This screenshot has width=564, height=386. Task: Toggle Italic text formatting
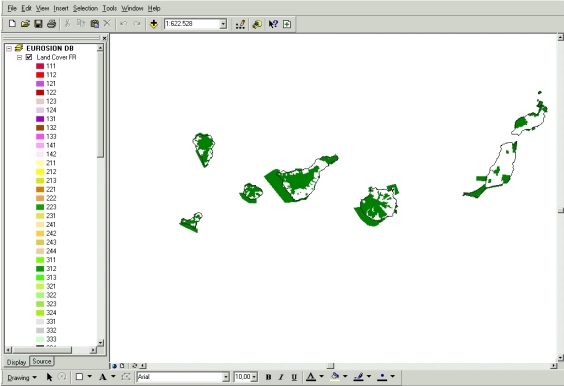281,377
